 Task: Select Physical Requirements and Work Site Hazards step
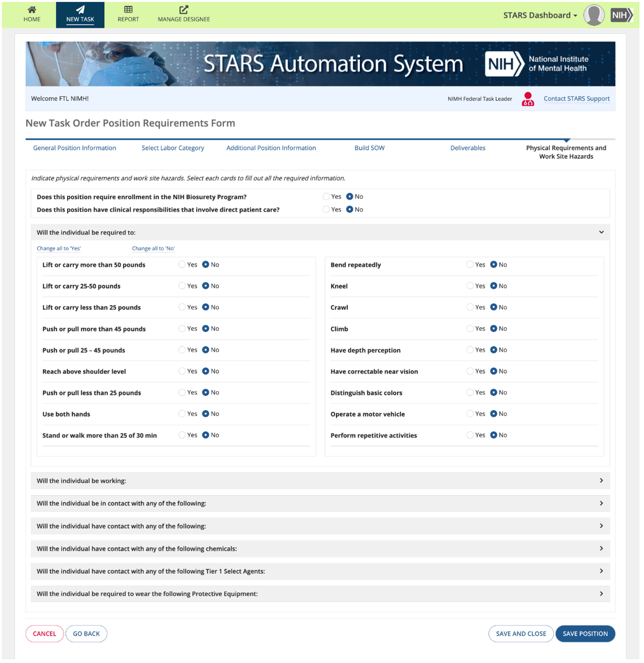(566, 152)
